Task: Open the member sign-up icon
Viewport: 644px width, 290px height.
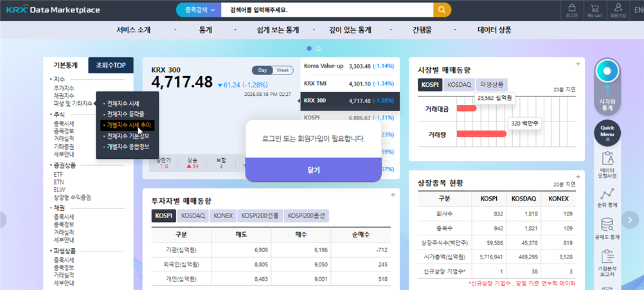Action: point(618,10)
